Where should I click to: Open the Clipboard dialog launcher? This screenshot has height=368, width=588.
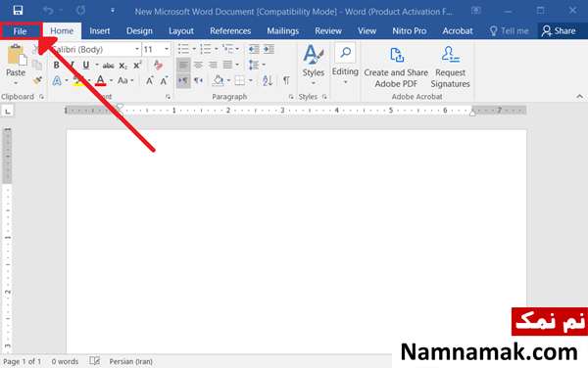click(41, 97)
